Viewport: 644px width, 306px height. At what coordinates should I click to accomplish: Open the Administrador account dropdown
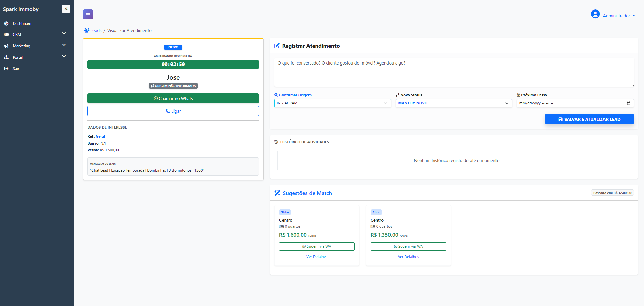click(619, 16)
